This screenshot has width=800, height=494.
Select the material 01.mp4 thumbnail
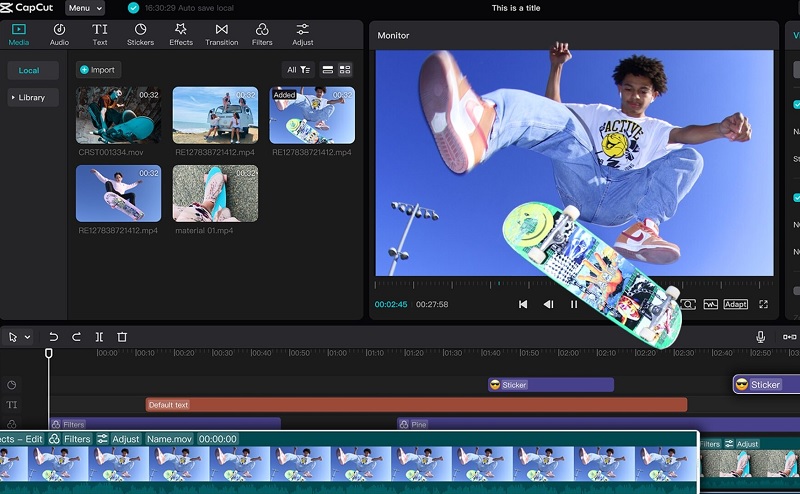click(x=215, y=193)
